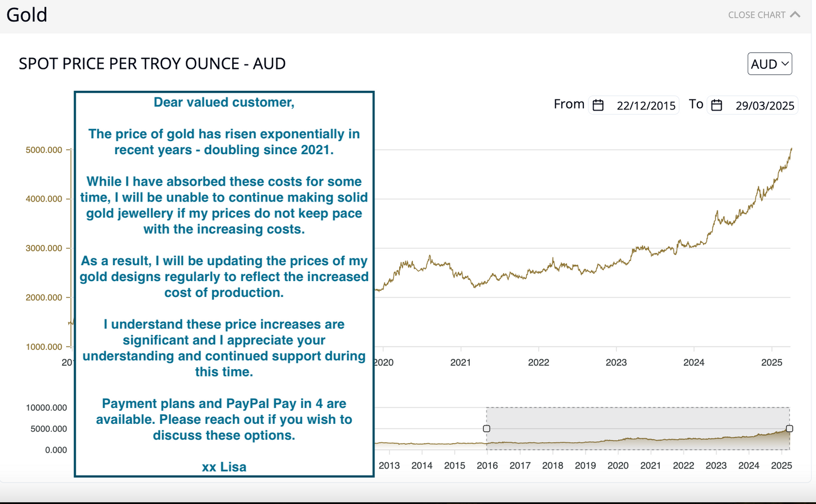Click the calendar icon beside To date
The image size is (816, 504).
coord(717,105)
